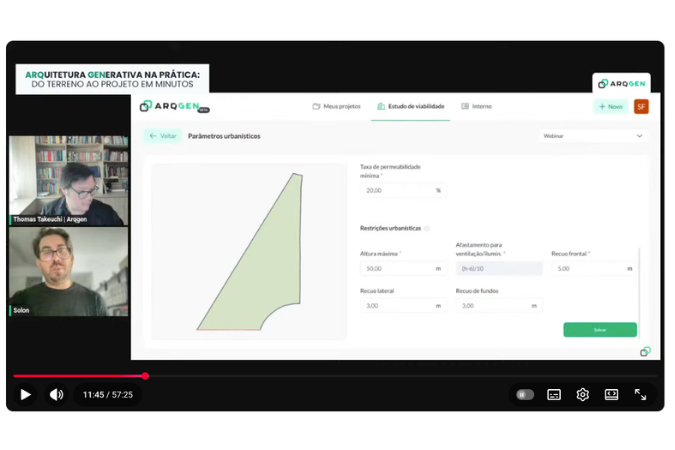Click the green Salvar button
This screenshot has width=675, height=450.
pos(600,330)
